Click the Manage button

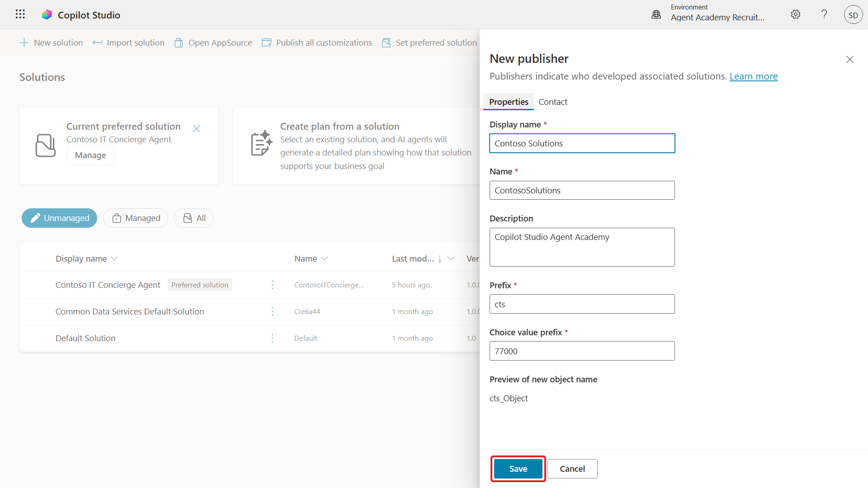[x=90, y=155]
